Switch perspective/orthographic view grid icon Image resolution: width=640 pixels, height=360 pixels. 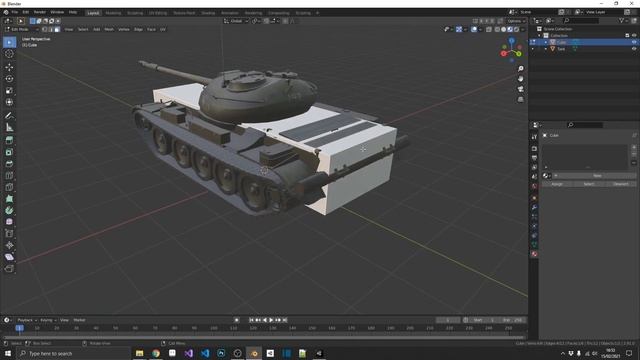pos(520,99)
